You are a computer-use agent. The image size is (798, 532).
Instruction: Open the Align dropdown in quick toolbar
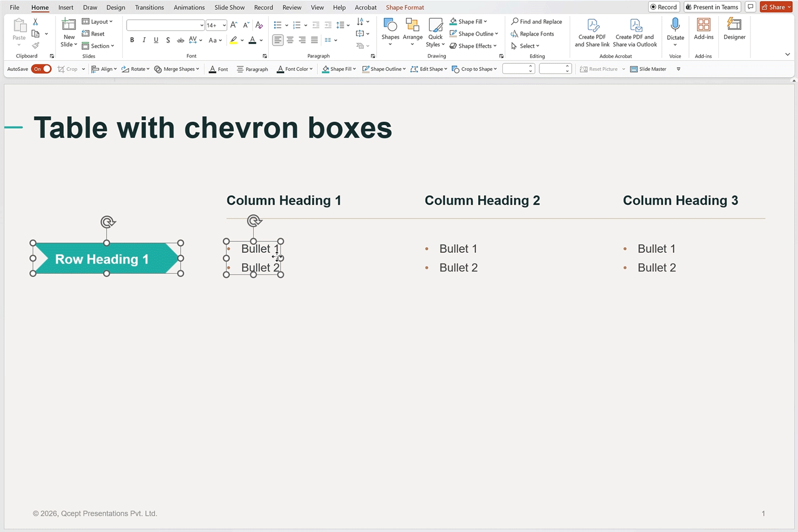point(104,69)
